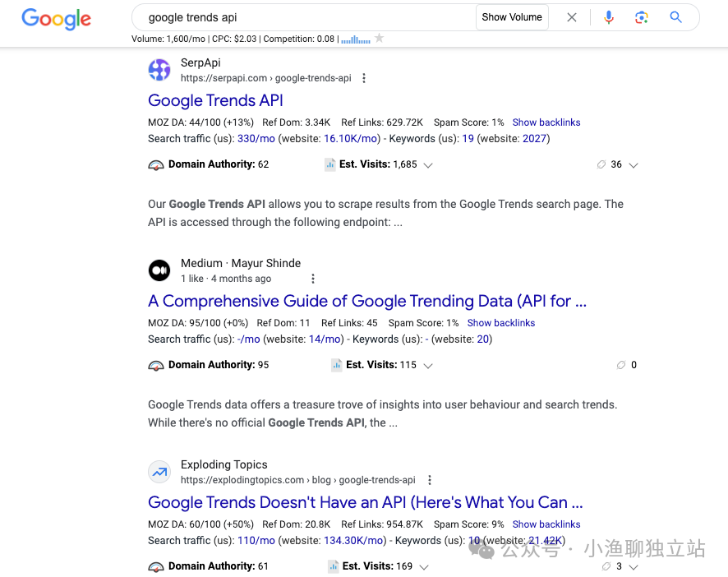Viewport: 728px width, 577px height.
Task: Open the three-dot menu for Exploding Topics result
Action: coord(430,480)
